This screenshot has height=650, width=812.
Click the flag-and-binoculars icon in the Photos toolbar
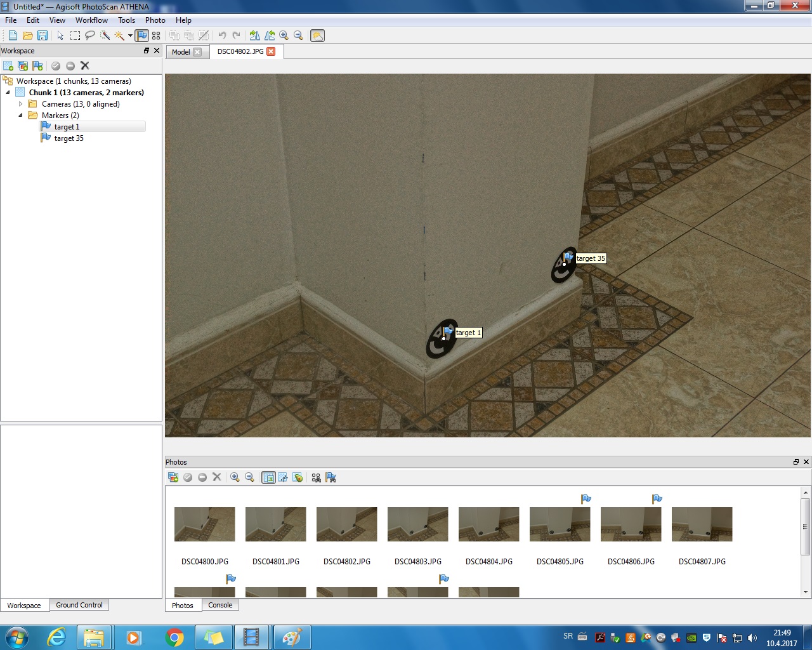coord(331,477)
